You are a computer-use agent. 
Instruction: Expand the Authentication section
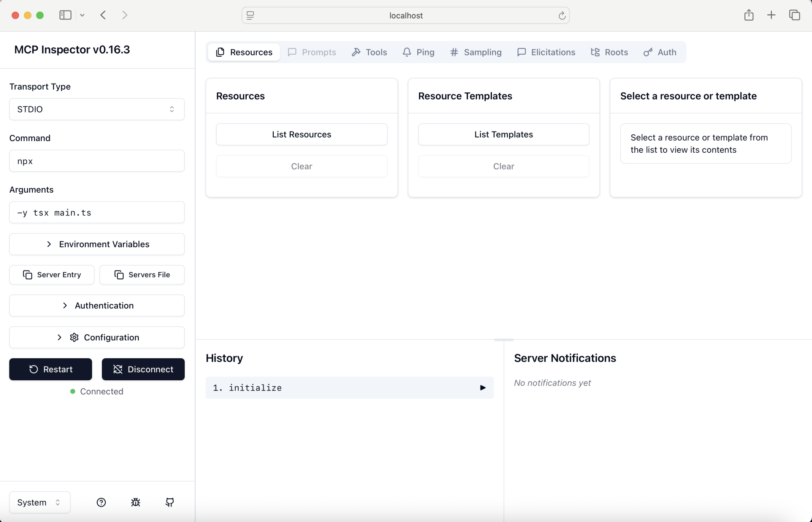(x=97, y=305)
